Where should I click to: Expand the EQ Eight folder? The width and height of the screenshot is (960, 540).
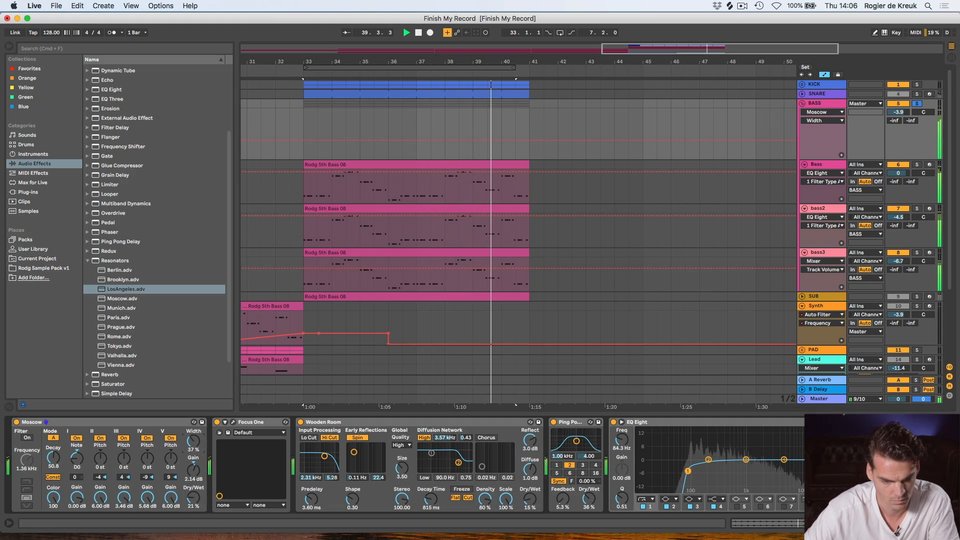[x=88, y=89]
